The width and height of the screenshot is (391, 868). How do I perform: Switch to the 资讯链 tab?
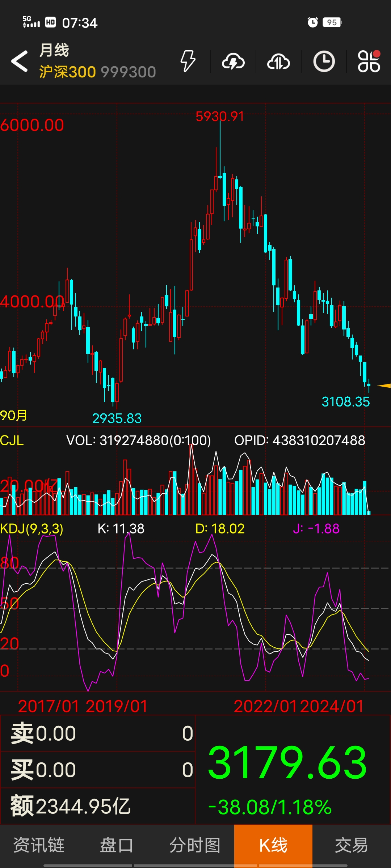pos(39,845)
